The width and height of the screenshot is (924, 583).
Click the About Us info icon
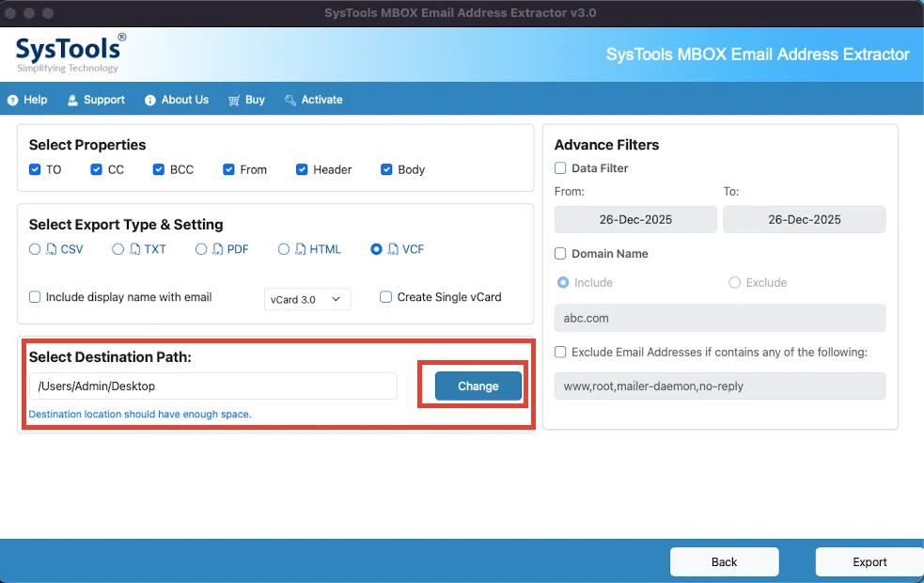150,101
